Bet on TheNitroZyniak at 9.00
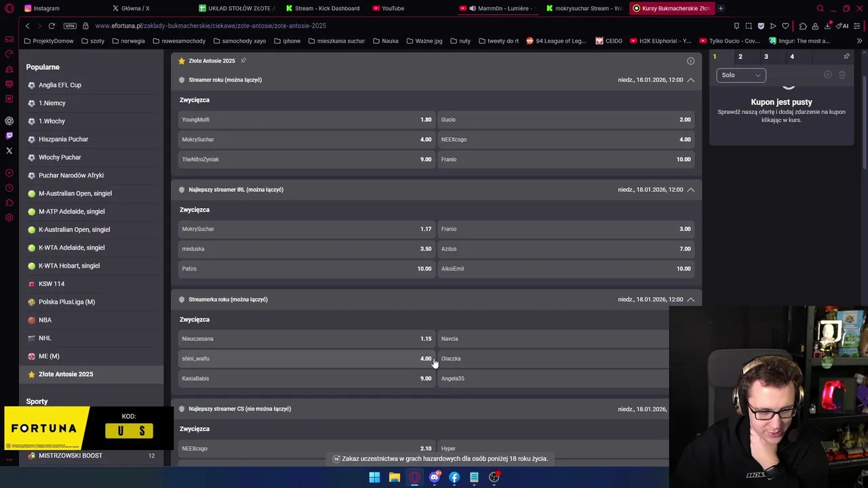 [306, 159]
